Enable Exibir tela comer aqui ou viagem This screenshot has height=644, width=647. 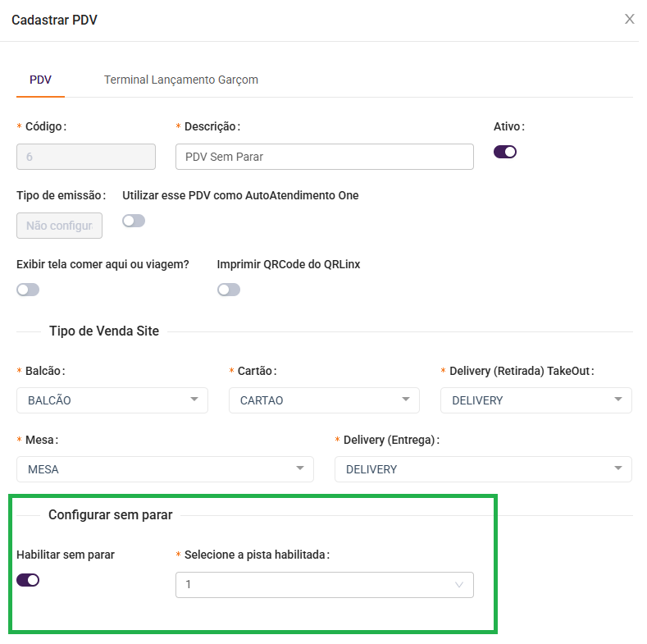[x=28, y=290]
